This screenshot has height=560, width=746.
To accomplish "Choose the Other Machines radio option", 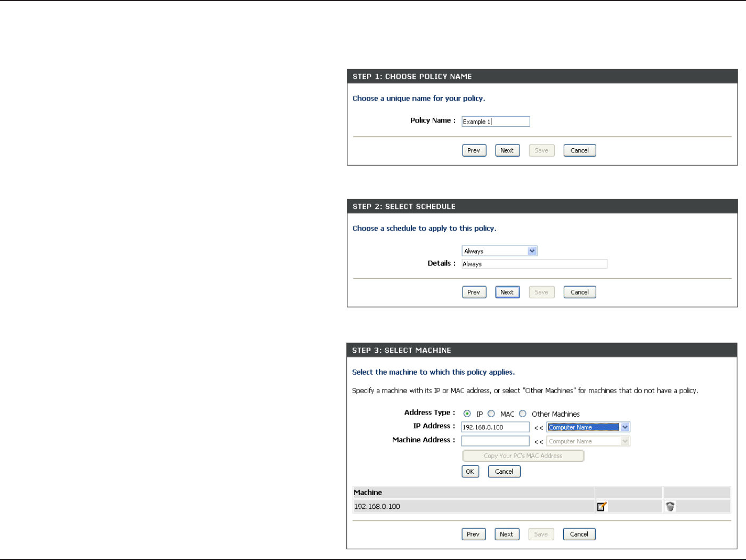I will pyautogui.click(x=523, y=414).
